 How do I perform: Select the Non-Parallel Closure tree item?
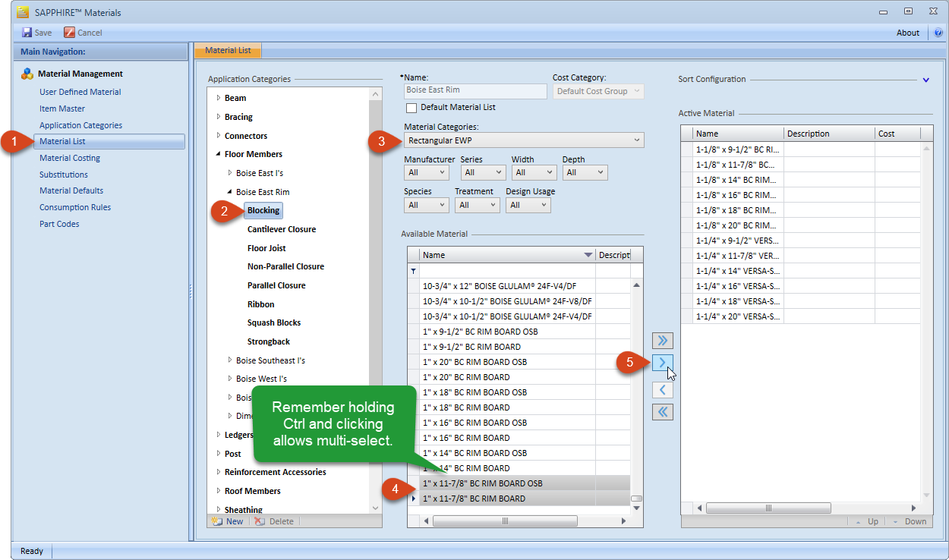(285, 266)
